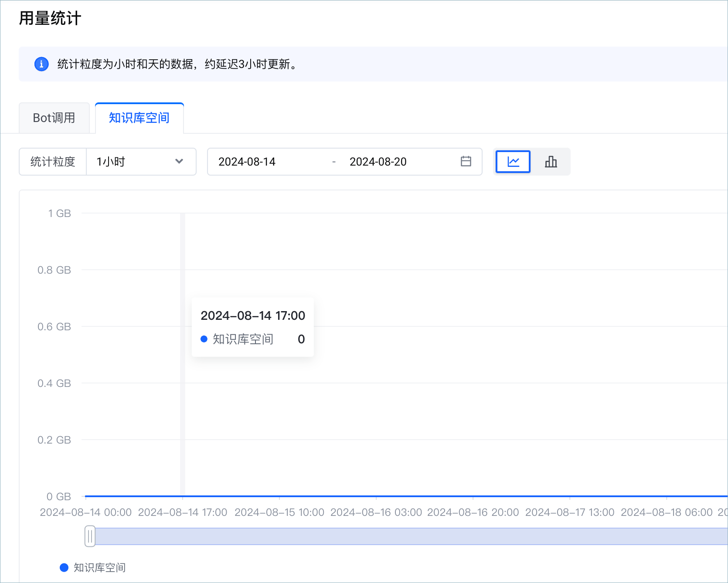Screen dimensions: 728x583
Task: Click the 0.8 GB y-axis label
Action: [54, 270]
